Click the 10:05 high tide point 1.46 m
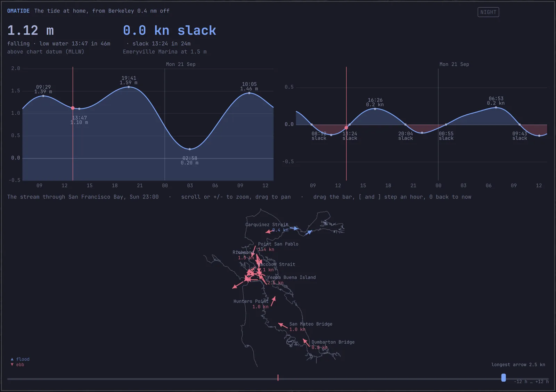 click(249, 93)
